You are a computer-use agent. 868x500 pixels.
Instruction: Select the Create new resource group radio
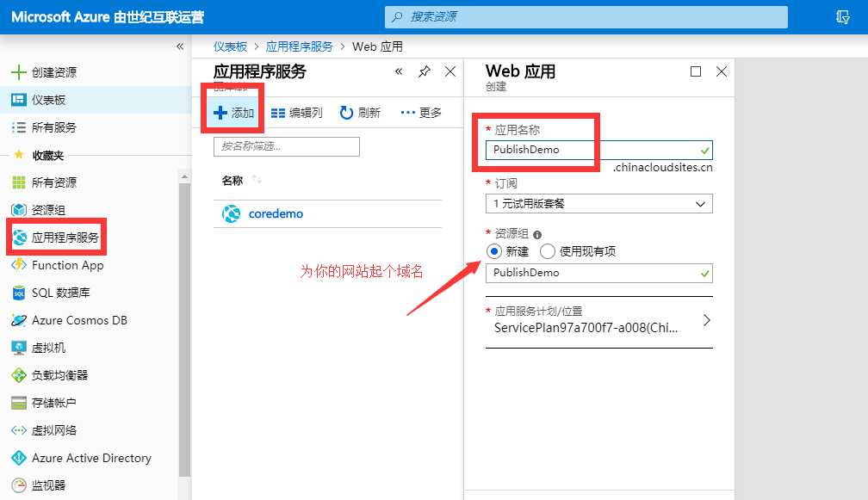tap(493, 251)
